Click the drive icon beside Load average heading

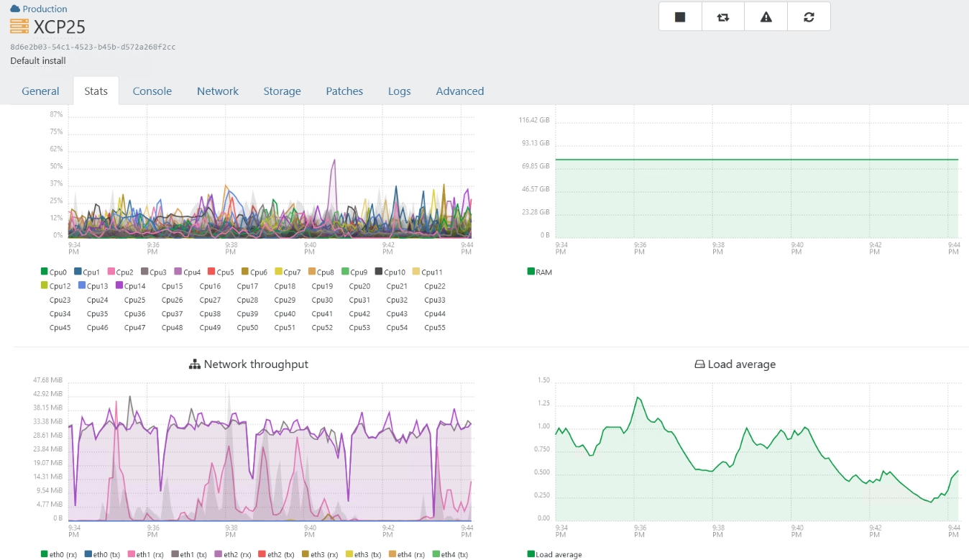[699, 364]
